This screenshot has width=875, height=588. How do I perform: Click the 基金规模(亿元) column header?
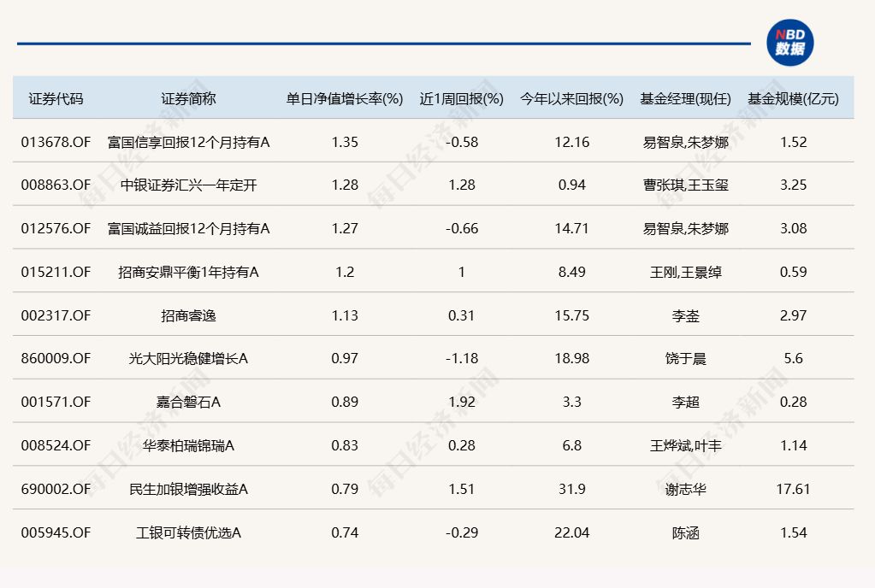[793, 98]
